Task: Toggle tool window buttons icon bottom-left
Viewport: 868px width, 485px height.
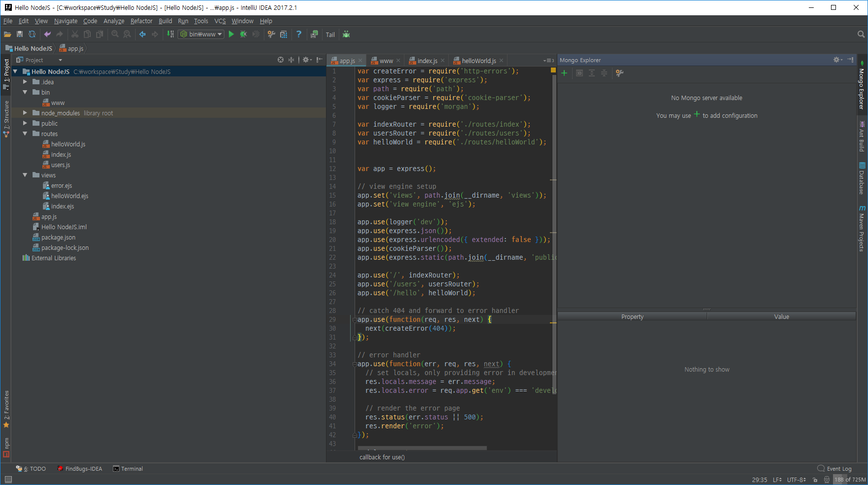Action: pos(8,480)
